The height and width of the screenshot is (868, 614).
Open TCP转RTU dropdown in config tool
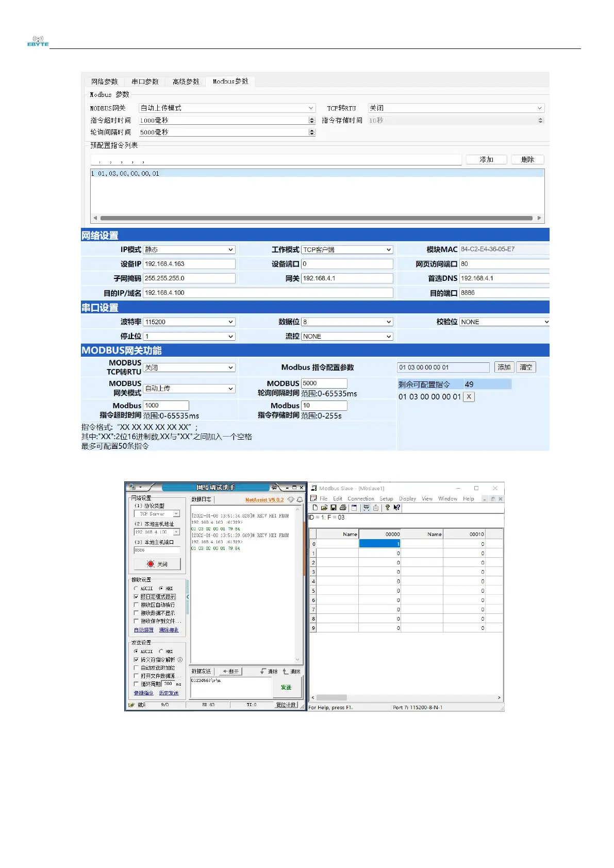coord(456,108)
